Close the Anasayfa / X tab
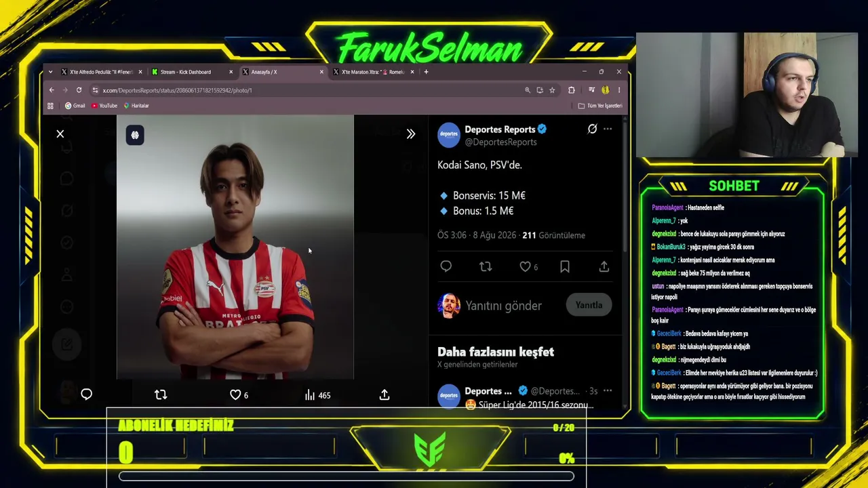Viewport: 868px width, 488px height. 321,72
